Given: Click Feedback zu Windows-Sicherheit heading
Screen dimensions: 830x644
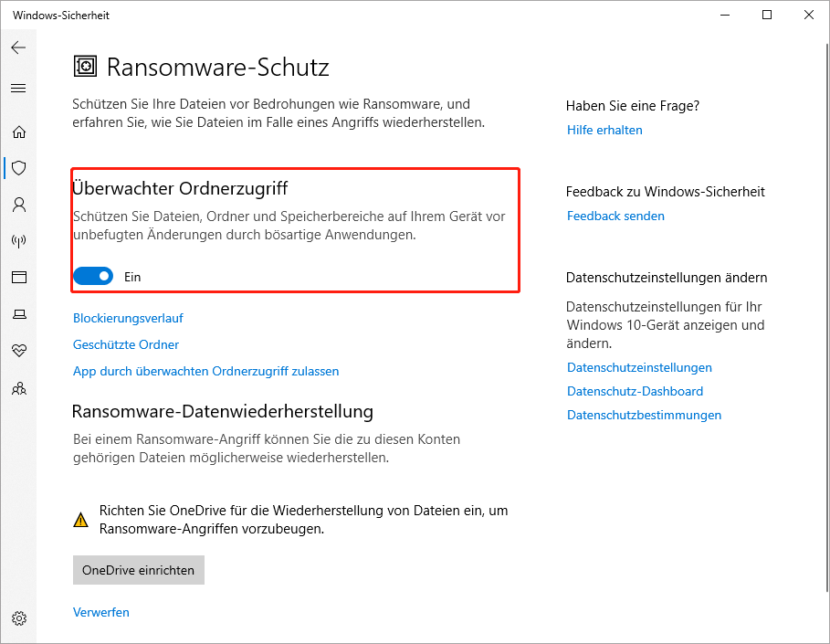Looking at the screenshot, I should 666,192.
